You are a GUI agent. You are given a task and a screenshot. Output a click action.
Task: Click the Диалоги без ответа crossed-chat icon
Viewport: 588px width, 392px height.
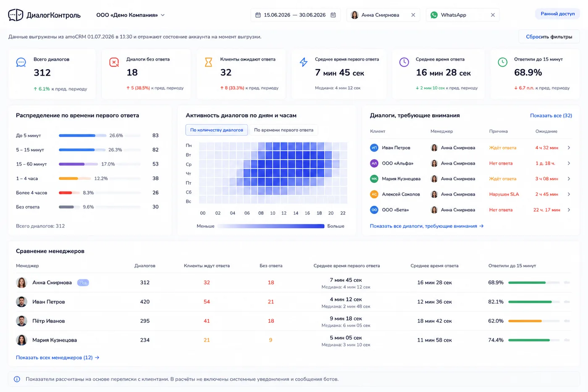click(114, 62)
